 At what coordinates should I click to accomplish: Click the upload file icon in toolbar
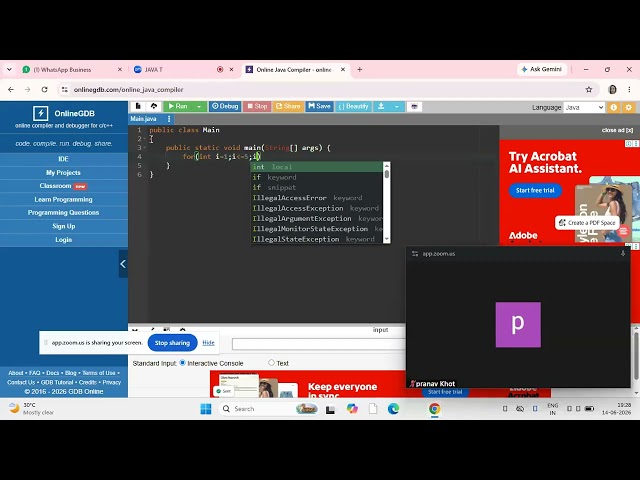(x=154, y=106)
